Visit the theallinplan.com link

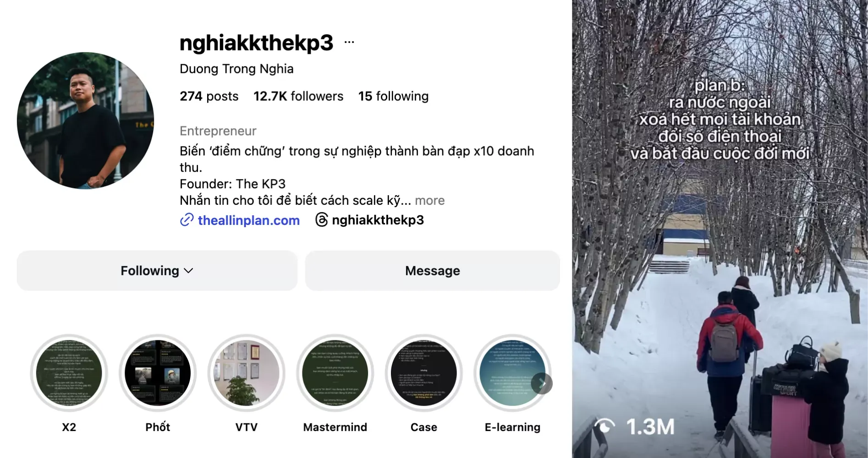(x=249, y=220)
